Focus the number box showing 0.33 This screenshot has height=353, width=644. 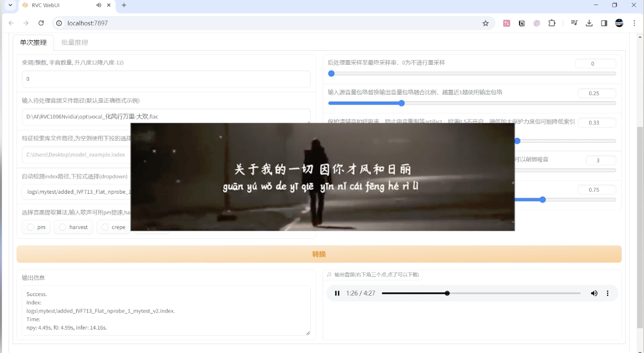597,123
